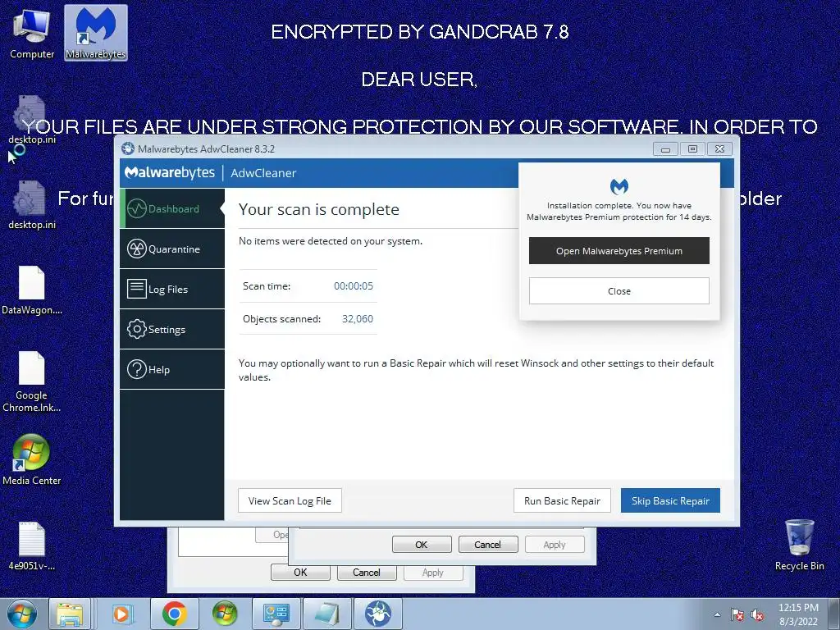Select the Recycle Bin icon
Image resolution: width=840 pixels, height=630 pixels.
click(x=799, y=545)
